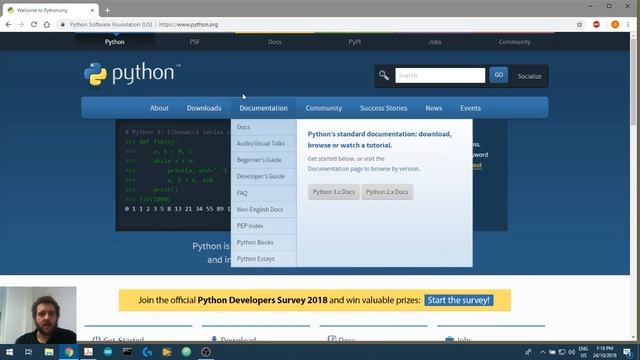This screenshot has width=640, height=360.
Task: Open Windows Start menu
Action: (x=9, y=352)
